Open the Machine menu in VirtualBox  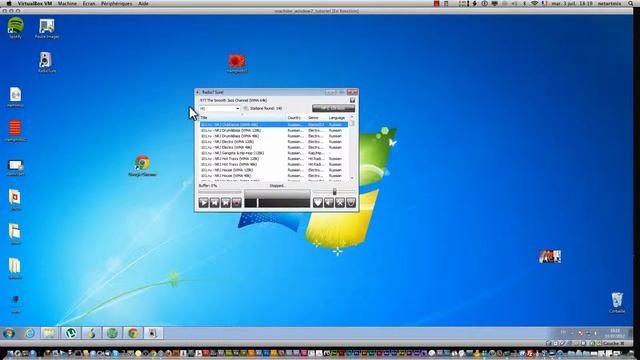tap(67, 3)
